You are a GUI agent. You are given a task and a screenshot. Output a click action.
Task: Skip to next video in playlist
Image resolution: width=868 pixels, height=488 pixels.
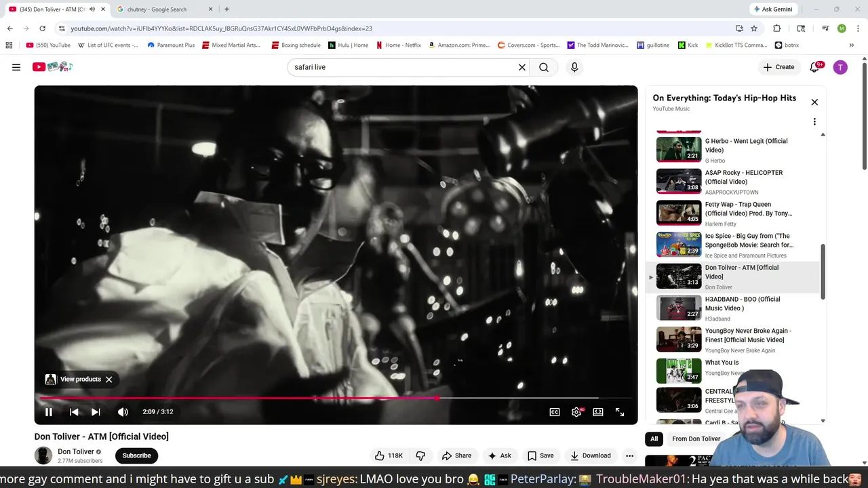[x=96, y=412]
